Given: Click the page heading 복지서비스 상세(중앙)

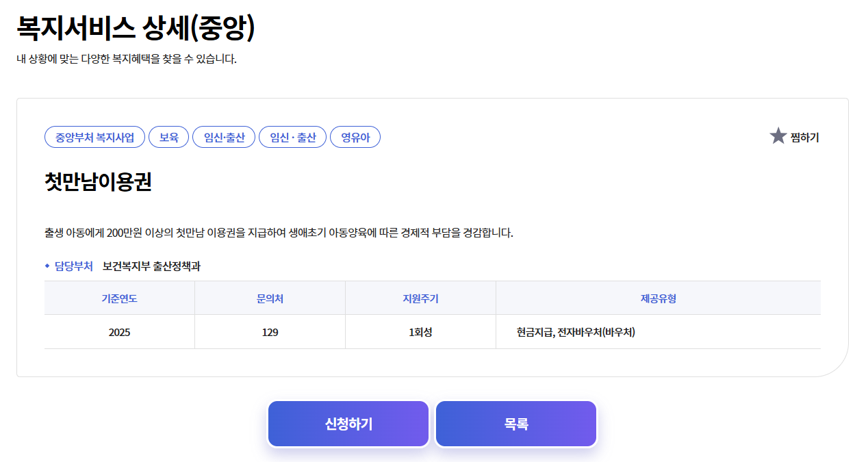Looking at the screenshot, I should pos(136,28).
